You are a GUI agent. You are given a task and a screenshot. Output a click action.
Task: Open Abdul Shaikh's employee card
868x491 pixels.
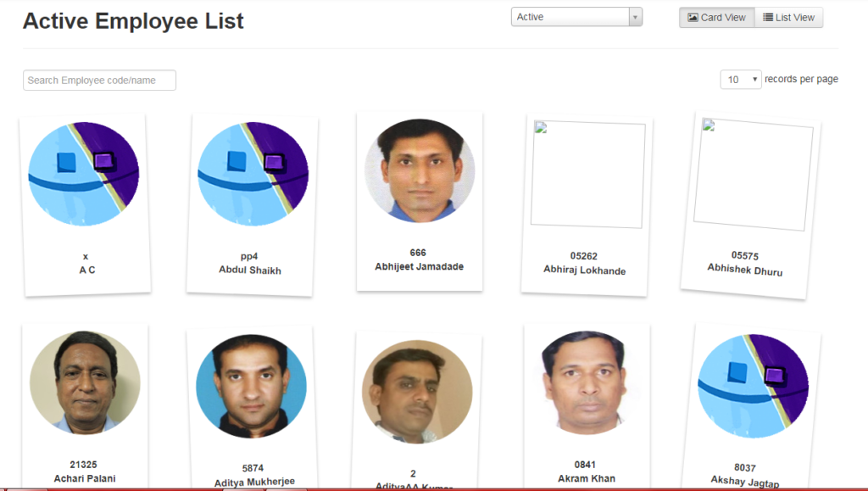(x=249, y=204)
